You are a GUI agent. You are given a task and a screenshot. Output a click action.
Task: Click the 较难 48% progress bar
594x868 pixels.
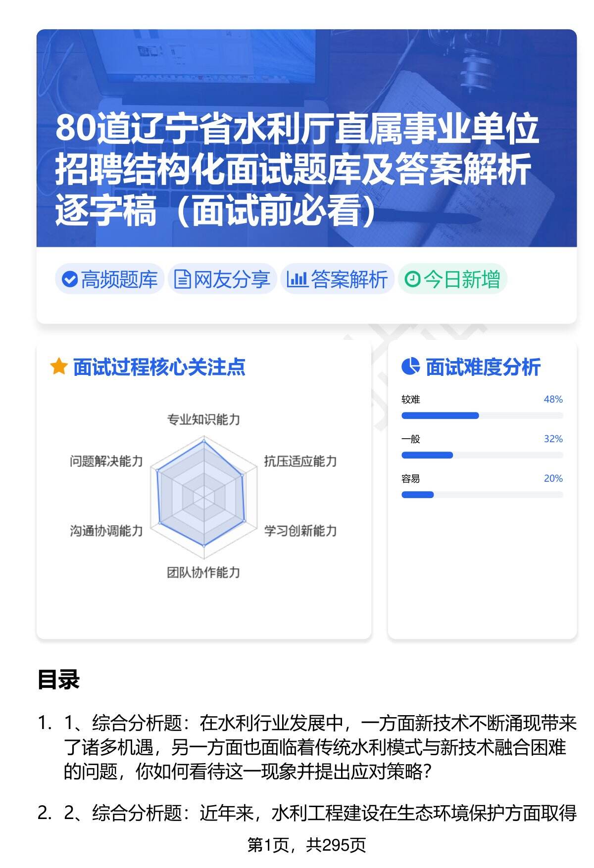tap(482, 415)
